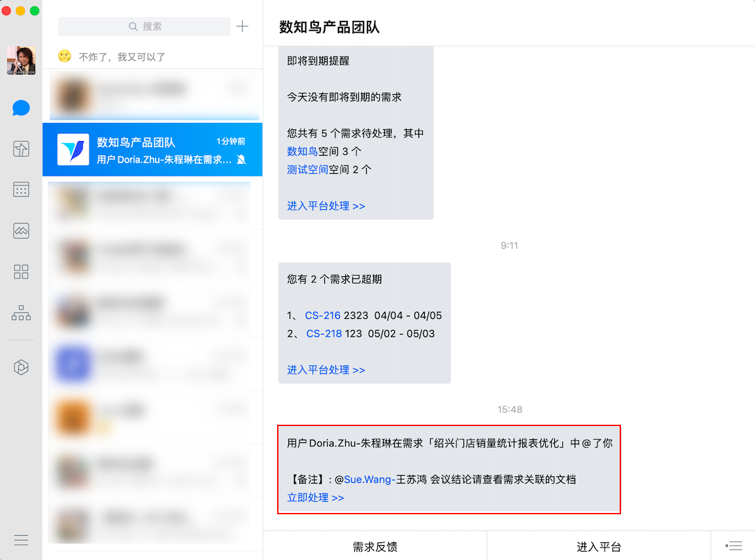Click the 数知鸟 space link
Image resolution: width=755 pixels, height=560 pixels.
[303, 151]
